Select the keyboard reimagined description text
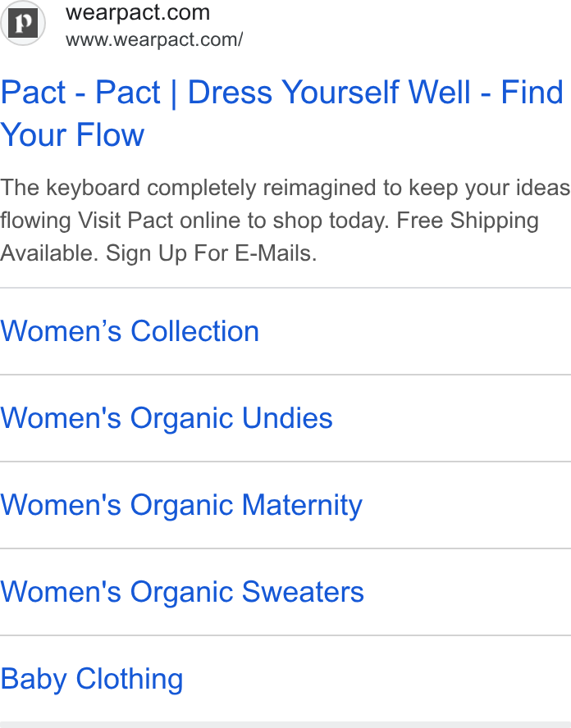This screenshot has height=728, width=571. click(x=285, y=221)
